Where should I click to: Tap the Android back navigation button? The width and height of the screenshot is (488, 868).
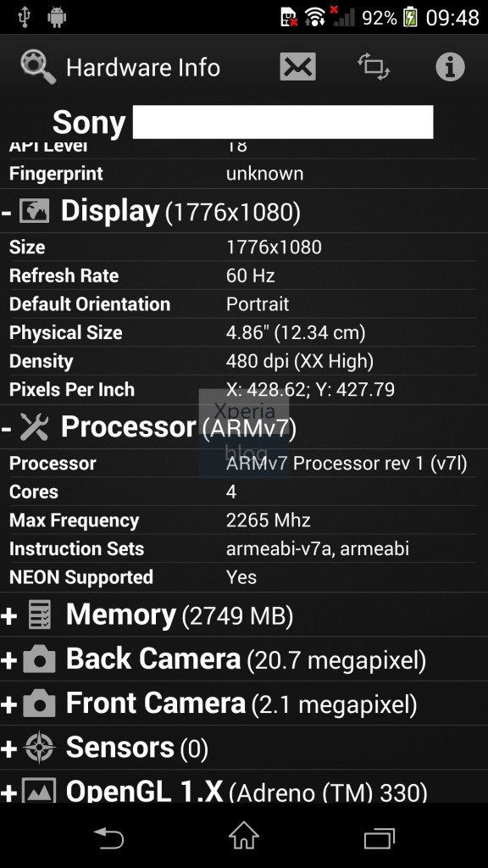tap(108, 837)
